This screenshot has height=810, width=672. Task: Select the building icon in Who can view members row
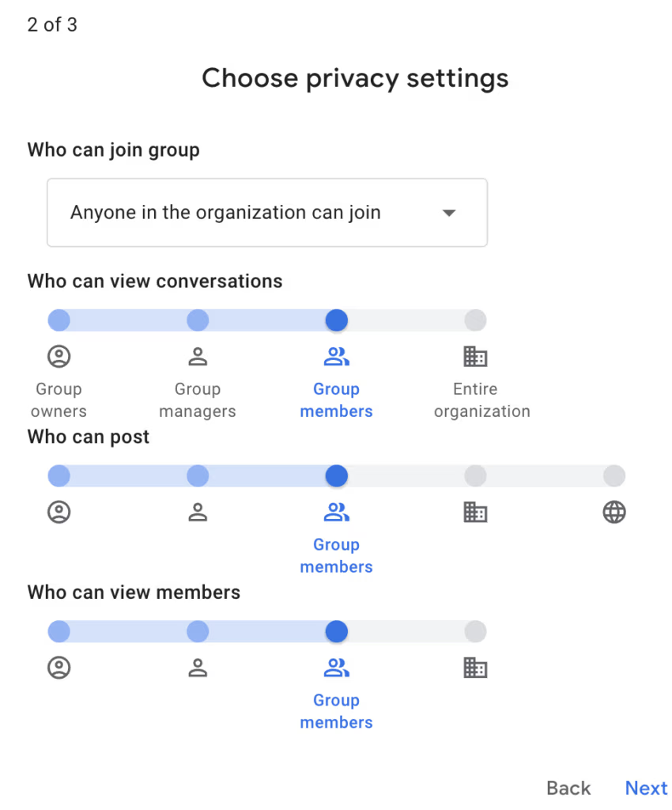click(x=475, y=668)
